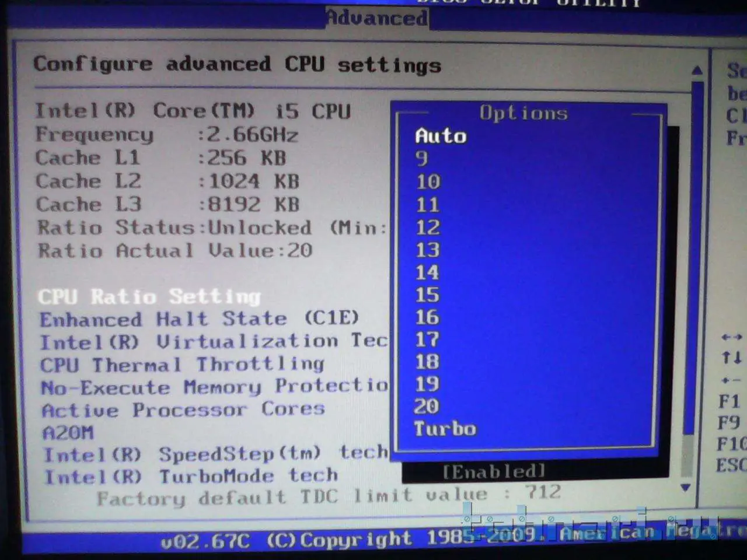Image resolution: width=747 pixels, height=560 pixels.
Task: Click the scrollbar up arrow
Action: 697,71
